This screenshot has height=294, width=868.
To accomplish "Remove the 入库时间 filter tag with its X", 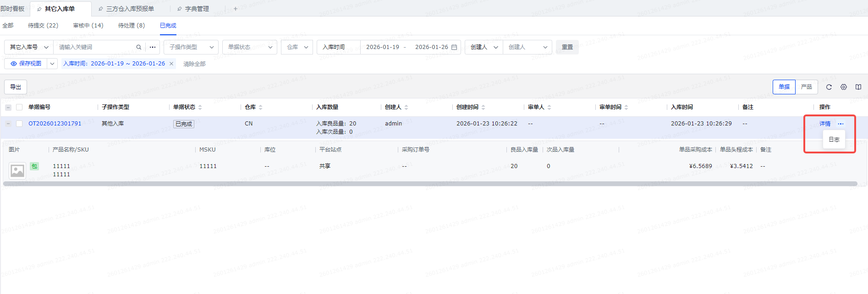I will (x=171, y=64).
